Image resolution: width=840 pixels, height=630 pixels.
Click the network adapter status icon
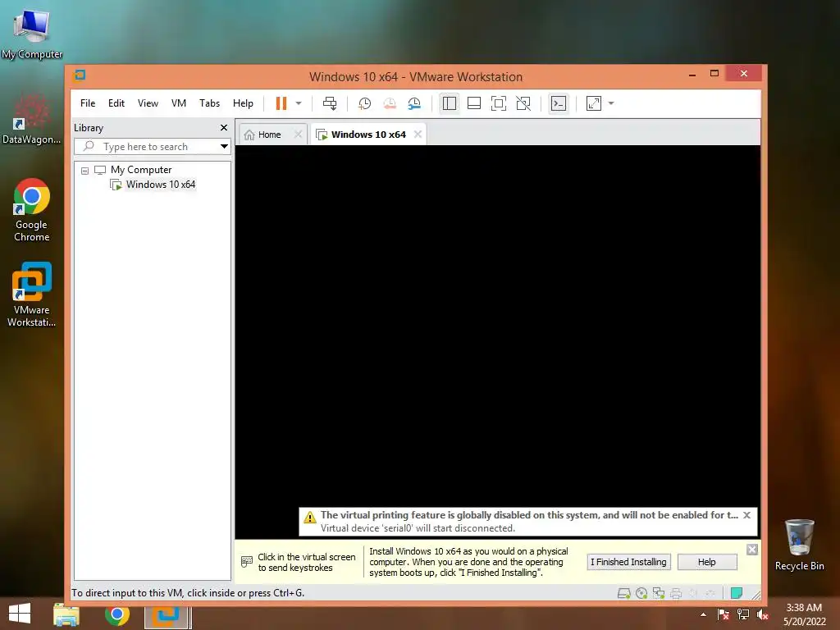coord(659,593)
